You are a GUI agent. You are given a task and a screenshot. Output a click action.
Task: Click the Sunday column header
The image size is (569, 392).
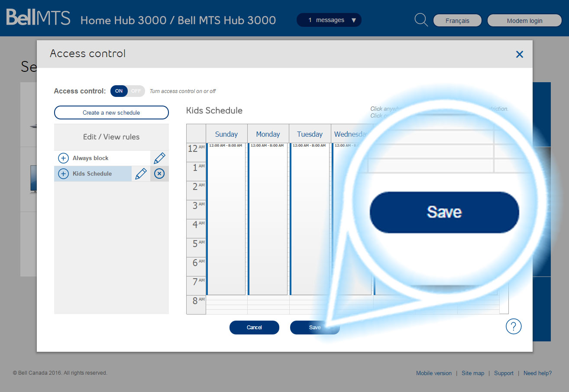pyautogui.click(x=226, y=134)
